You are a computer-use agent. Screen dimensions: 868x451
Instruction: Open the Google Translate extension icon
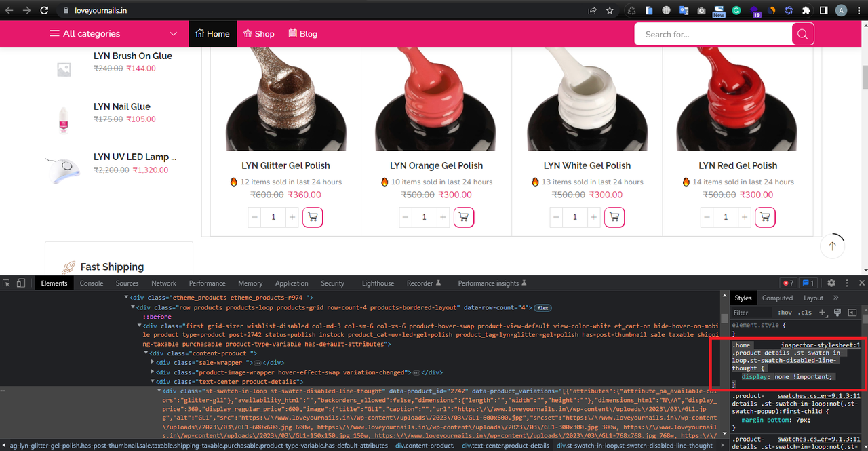pyautogui.click(x=684, y=11)
